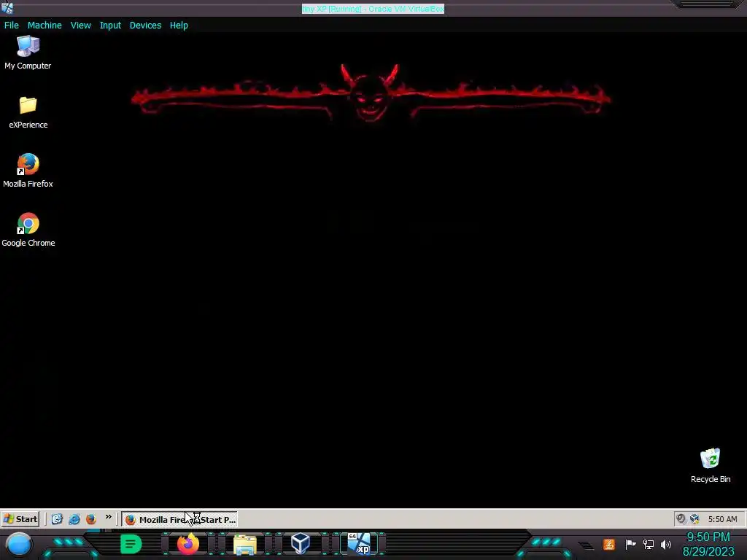Viewport: 747px width, 560px height.
Task: Open host network tray icon
Action: click(649, 544)
